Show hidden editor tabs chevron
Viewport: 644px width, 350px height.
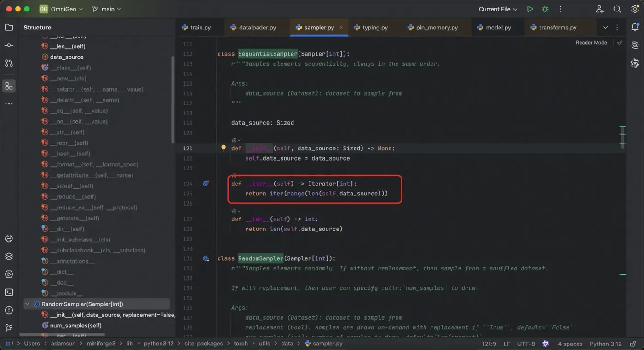(x=605, y=28)
